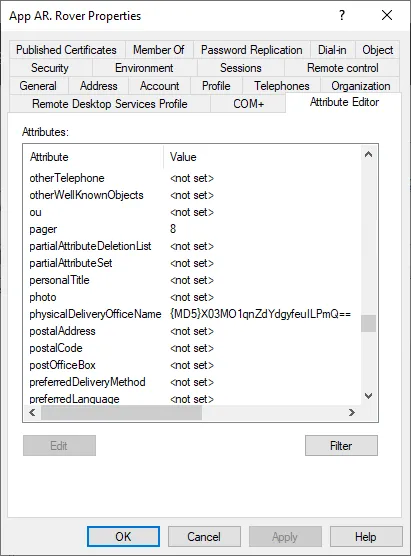Click the scroll down arrow of attribute list
Screen dimensions: 411x556
click(368, 396)
